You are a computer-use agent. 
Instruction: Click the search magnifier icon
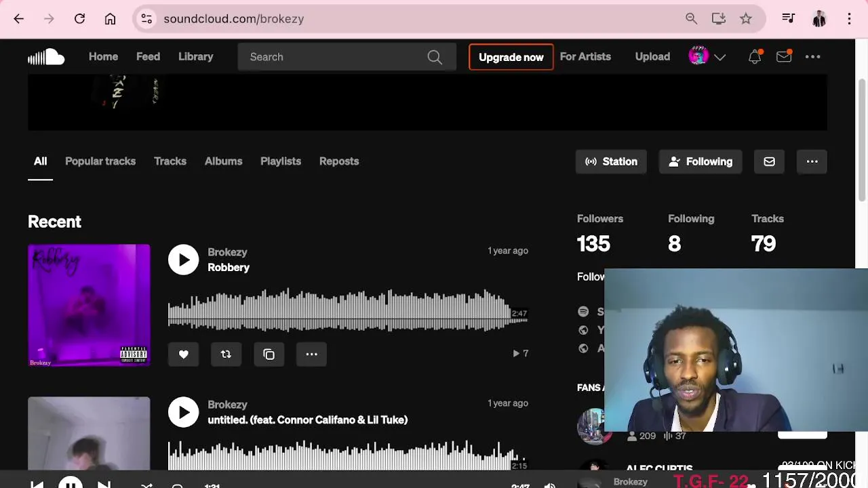pyautogui.click(x=435, y=57)
